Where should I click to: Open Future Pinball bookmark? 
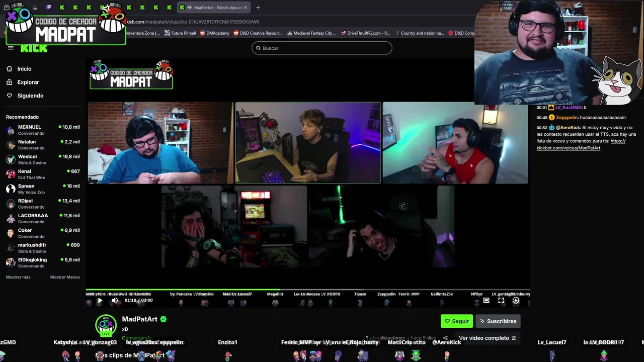pyautogui.click(x=180, y=33)
